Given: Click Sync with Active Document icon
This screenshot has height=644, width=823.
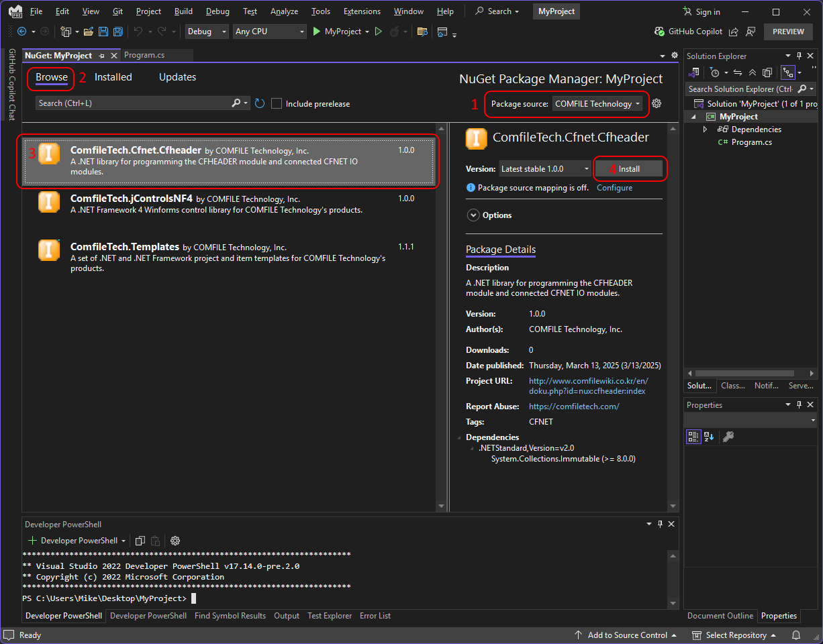Looking at the screenshot, I should [x=737, y=72].
